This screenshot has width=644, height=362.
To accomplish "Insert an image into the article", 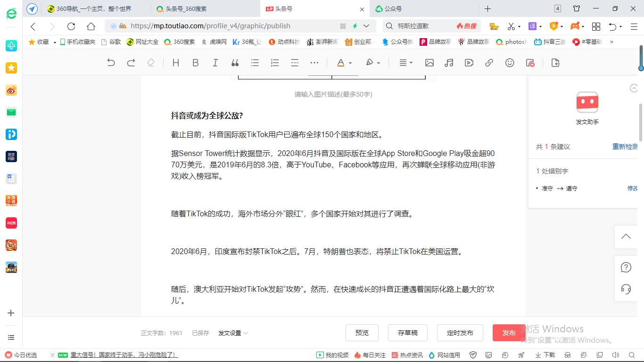I will (429, 62).
